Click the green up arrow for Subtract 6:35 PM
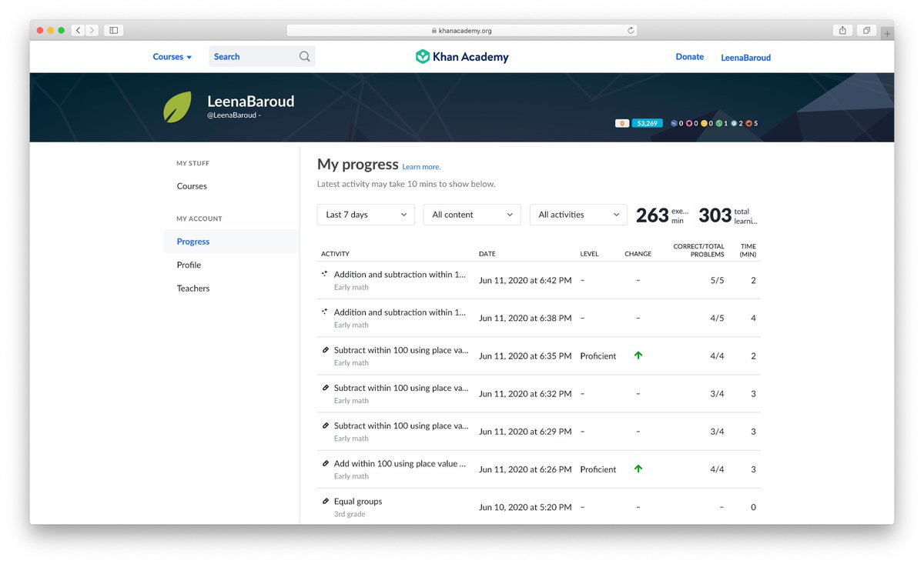 pyautogui.click(x=638, y=355)
